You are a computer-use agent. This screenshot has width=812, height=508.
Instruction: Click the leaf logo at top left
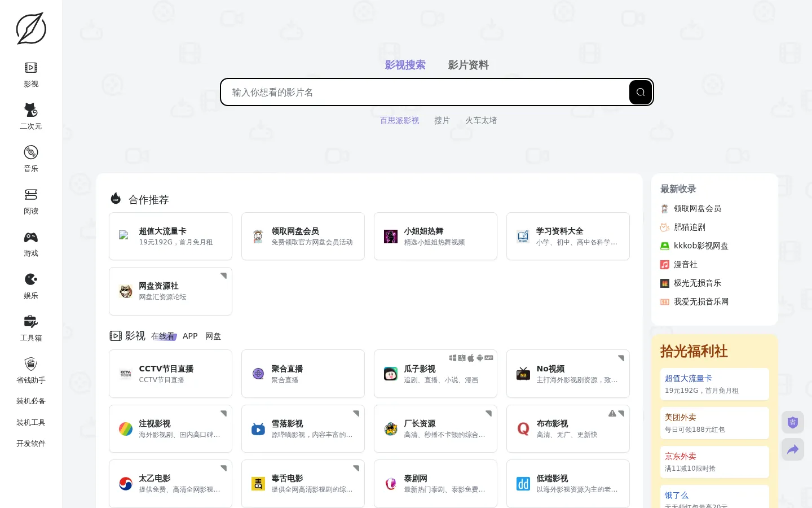pos(31,28)
